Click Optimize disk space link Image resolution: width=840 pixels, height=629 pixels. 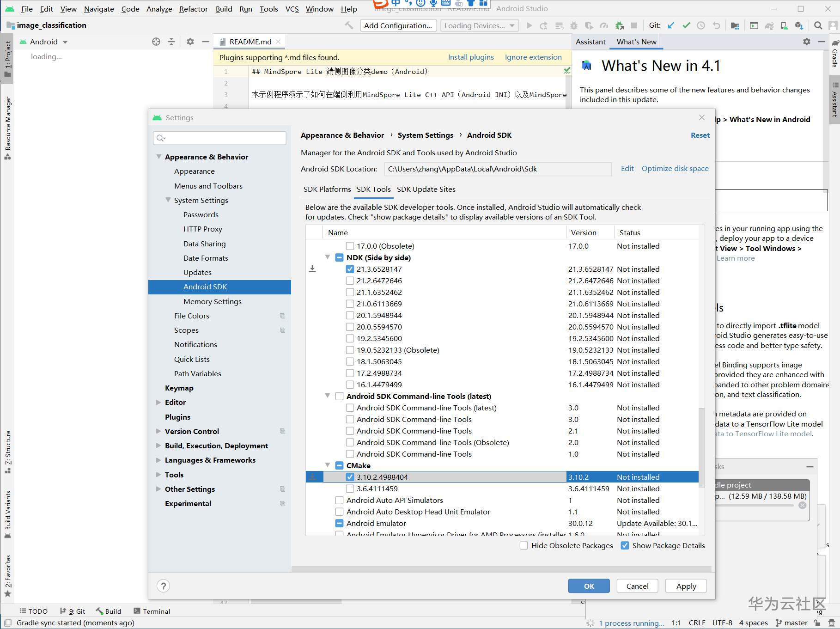click(x=675, y=168)
